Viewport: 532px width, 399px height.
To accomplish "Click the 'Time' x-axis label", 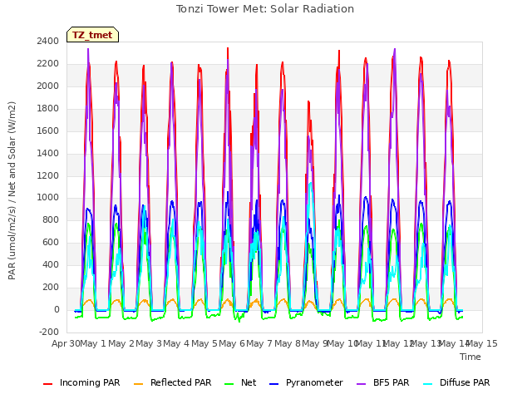I will 470,357.
